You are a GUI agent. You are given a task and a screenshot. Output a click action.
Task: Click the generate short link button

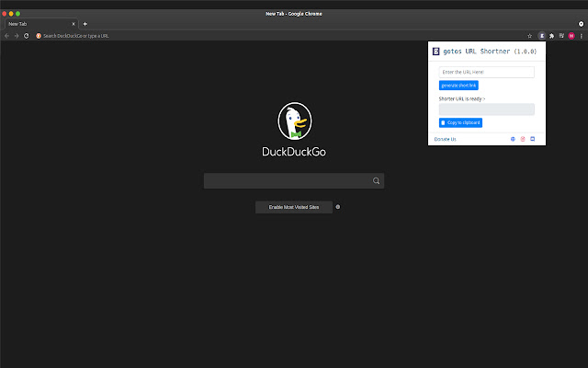coord(458,86)
